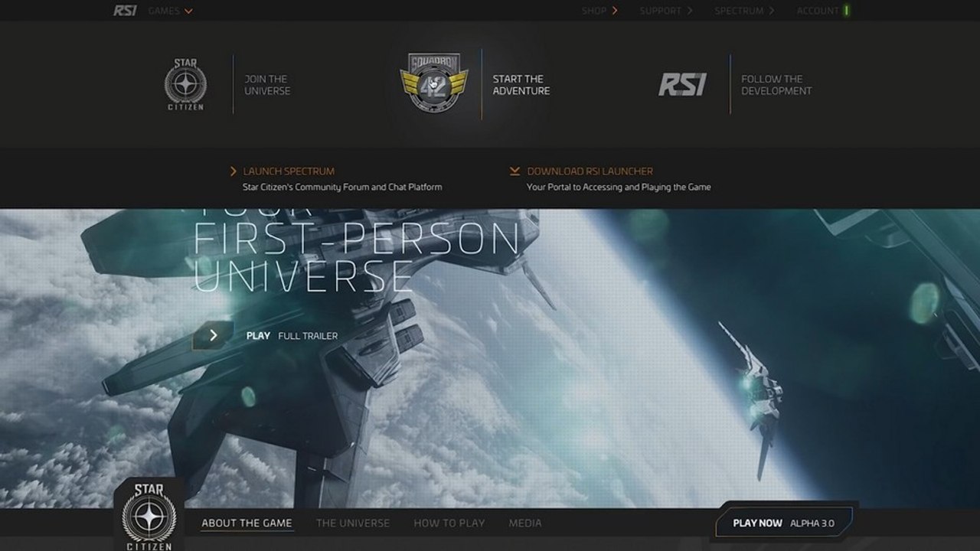Click 'Your Portal to Accessing and Playing the Game' text
The height and width of the screenshot is (551, 980).
click(619, 187)
